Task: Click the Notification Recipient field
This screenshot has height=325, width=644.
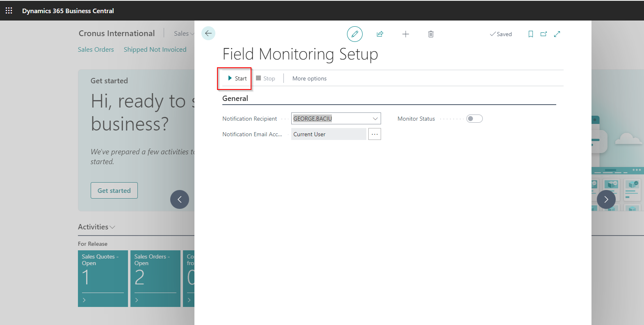Action: [336, 119]
